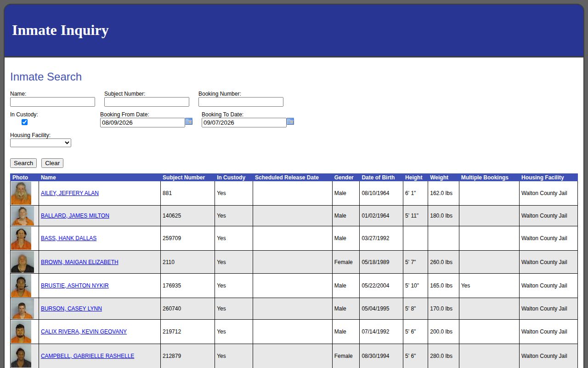588x368 pixels.
Task: Click the Housing Facility column header
Action: point(543,178)
